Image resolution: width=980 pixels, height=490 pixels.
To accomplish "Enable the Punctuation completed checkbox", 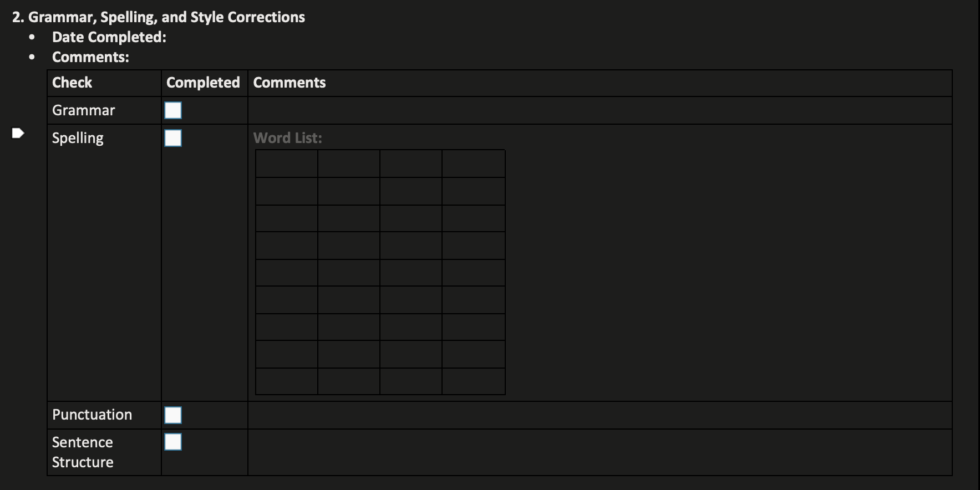I will (173, 415).
